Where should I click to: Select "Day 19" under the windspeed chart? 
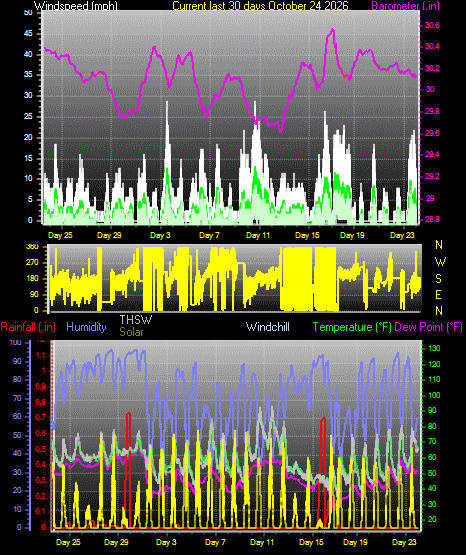click(x=352, y=235)
